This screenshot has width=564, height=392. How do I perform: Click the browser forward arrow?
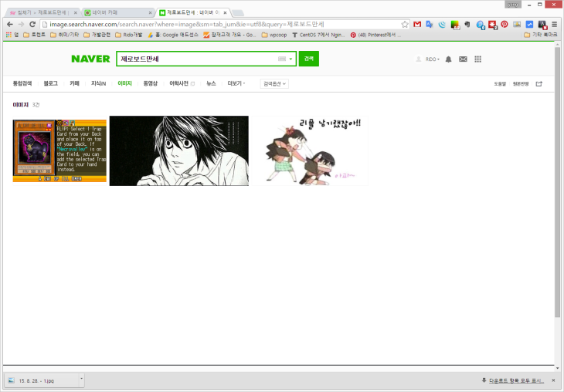point(21,24)
